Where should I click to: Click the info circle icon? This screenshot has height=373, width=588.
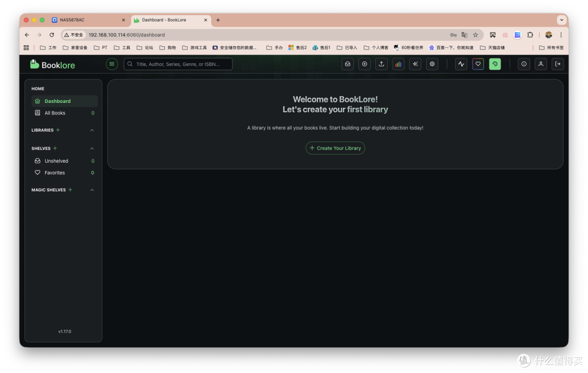tap(524, 64)
